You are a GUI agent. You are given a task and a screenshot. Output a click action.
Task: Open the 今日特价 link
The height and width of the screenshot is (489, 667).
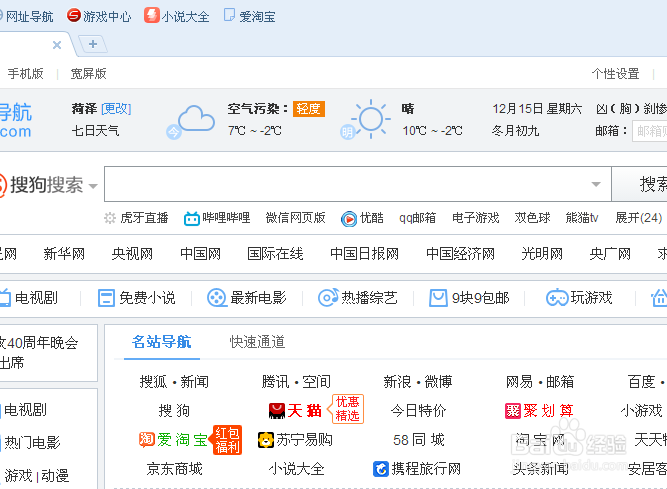tap(419, 411)
